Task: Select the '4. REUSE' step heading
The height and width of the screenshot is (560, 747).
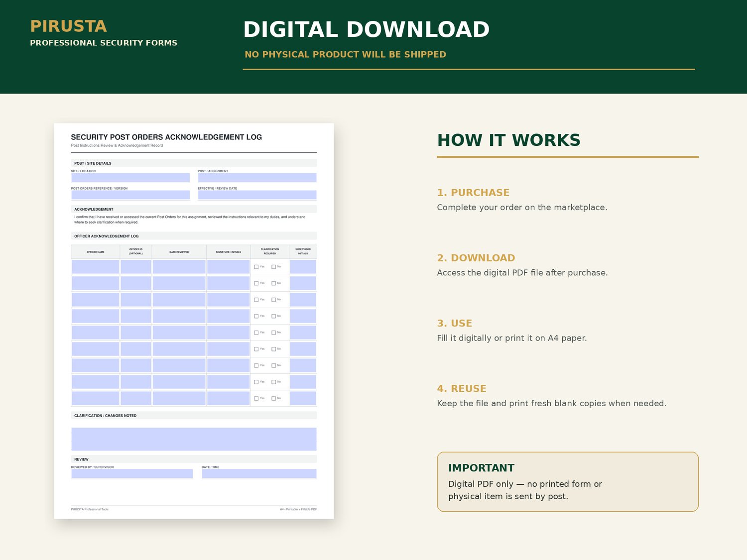Action: click(x=462, y=389)
